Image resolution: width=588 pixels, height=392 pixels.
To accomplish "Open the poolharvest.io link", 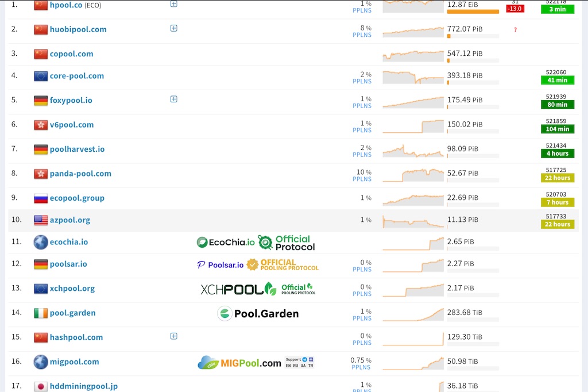I will click(77, 149).
